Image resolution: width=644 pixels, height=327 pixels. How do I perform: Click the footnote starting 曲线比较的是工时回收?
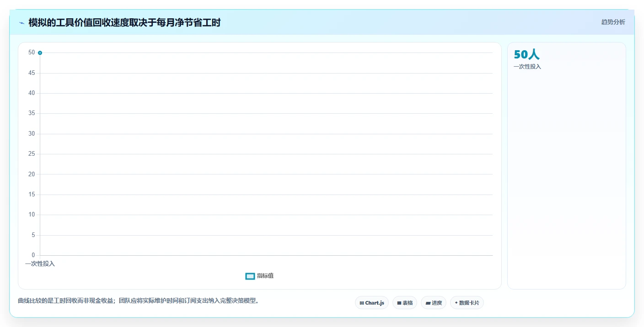pos(139,301)
